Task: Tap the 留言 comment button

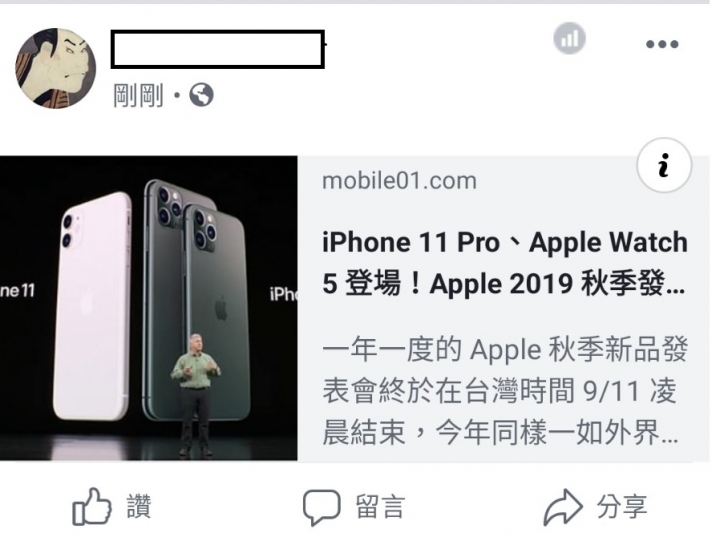Action: [380, 507]
